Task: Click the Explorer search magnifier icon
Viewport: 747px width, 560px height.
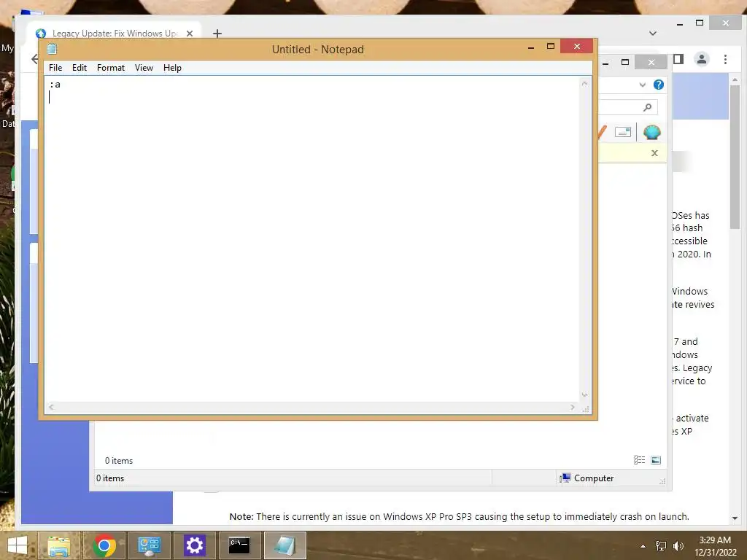Action: click(648, 107)
